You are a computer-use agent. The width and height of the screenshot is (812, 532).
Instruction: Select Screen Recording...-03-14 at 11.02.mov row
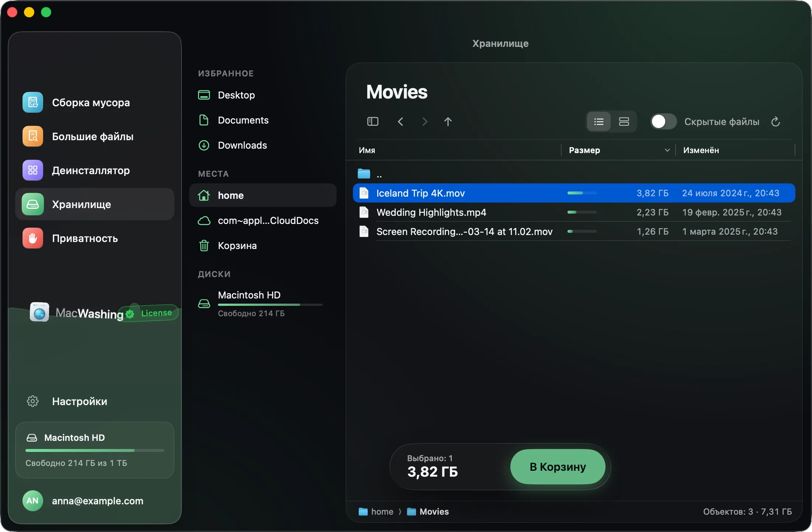coord(574,231)
